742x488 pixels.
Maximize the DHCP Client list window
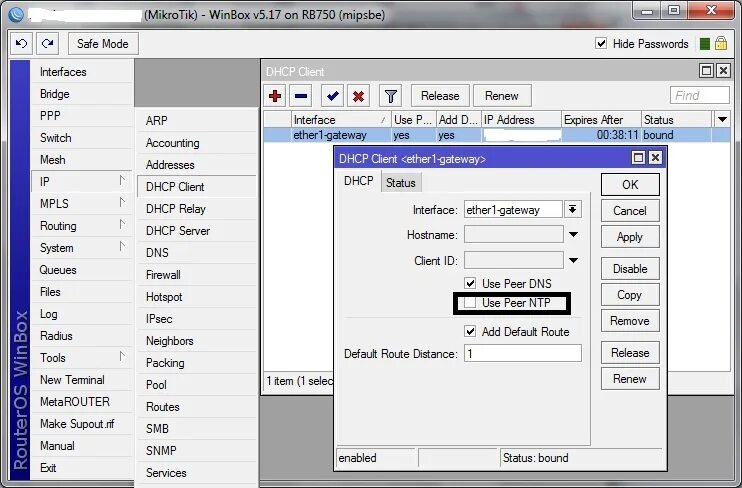click(707, 71)
